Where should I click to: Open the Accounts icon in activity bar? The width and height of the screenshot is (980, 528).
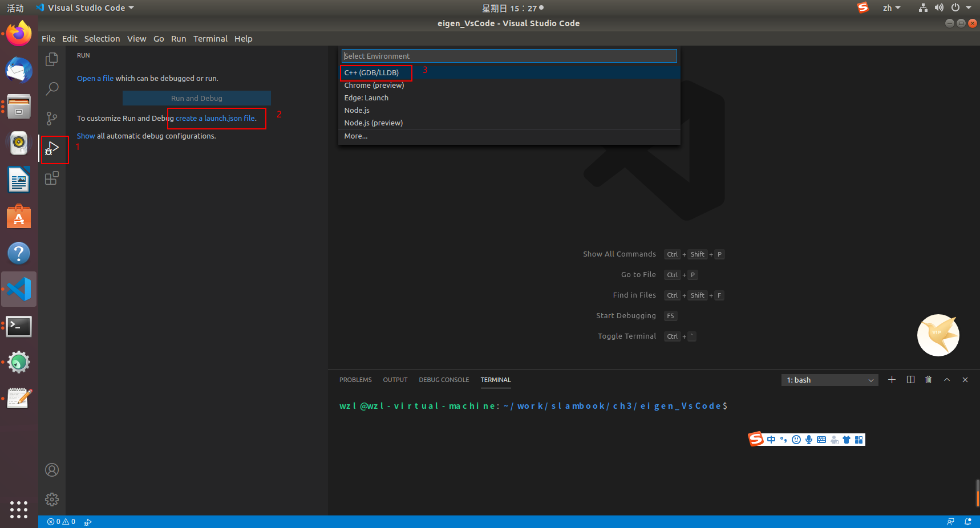coord(52,470)
